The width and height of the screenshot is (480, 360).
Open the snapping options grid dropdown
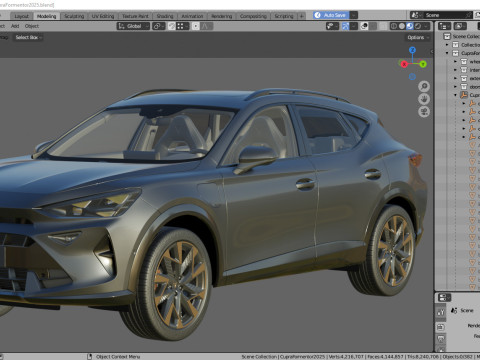[183, 26]
